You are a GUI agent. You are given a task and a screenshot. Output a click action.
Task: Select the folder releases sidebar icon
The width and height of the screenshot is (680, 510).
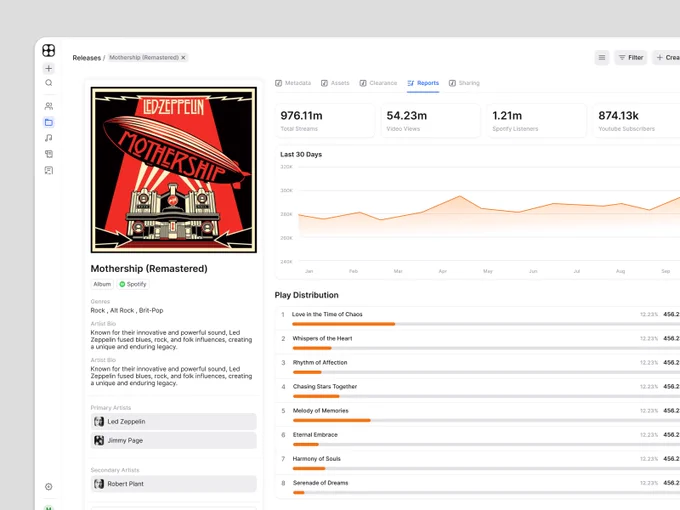pos(49,122)
